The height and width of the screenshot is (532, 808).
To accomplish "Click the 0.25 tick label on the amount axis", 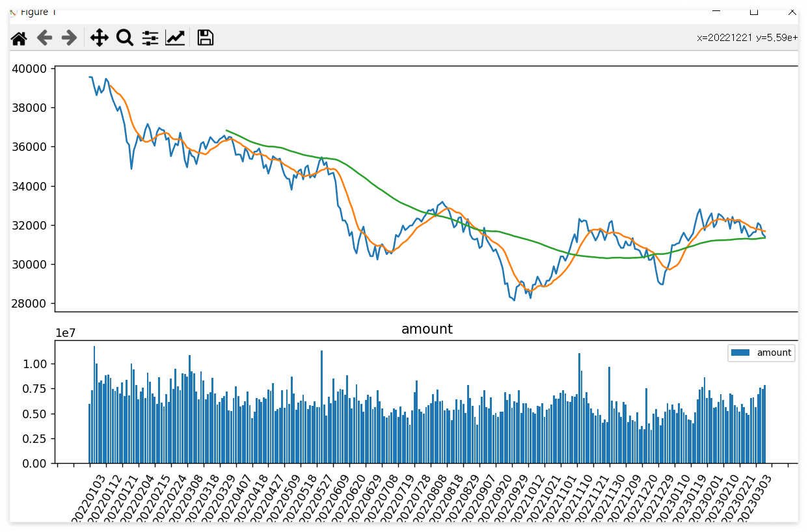I will click(35, 438).
